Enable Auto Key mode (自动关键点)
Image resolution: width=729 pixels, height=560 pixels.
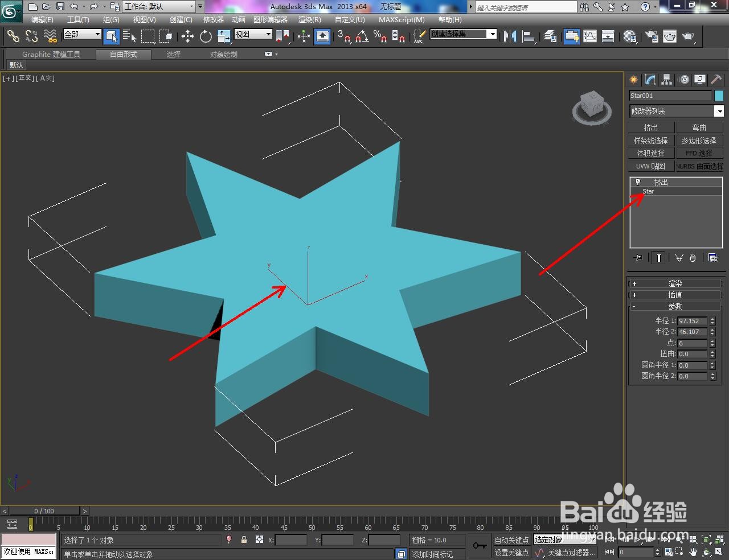(x=511, y=540)
